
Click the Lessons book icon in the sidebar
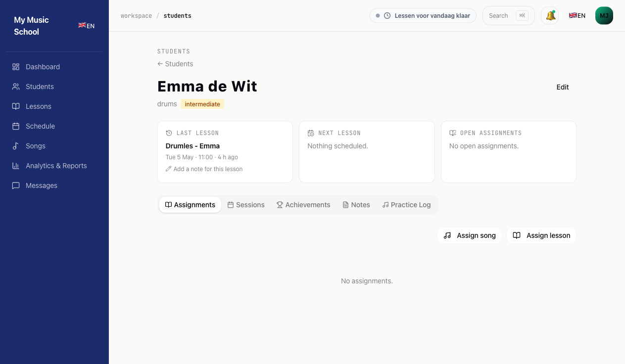click(x=16, y=106)
